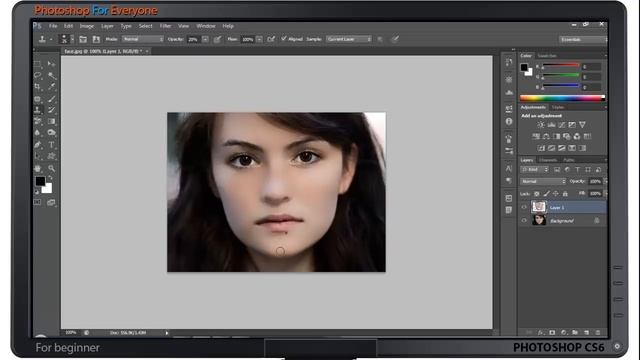Select the Hand tool
This screenshot has width=640, height=360.
tap(38, 168)
